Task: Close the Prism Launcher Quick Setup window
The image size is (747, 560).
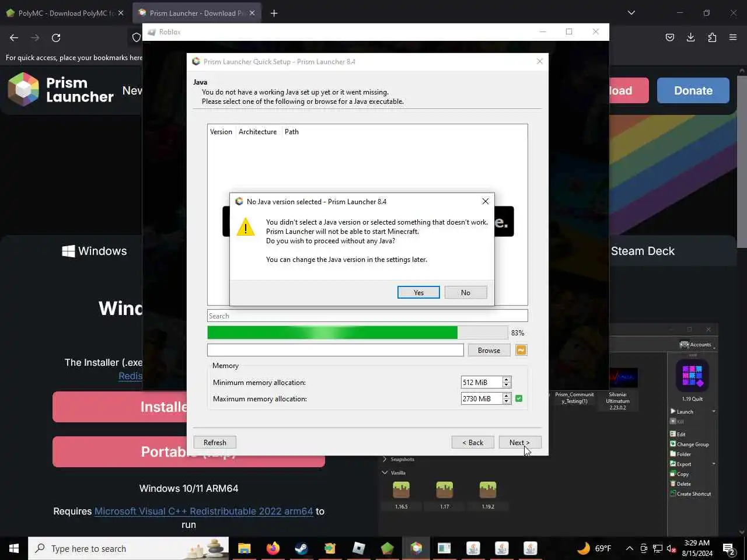Action: pyautogui.click(x=539, y=61)
